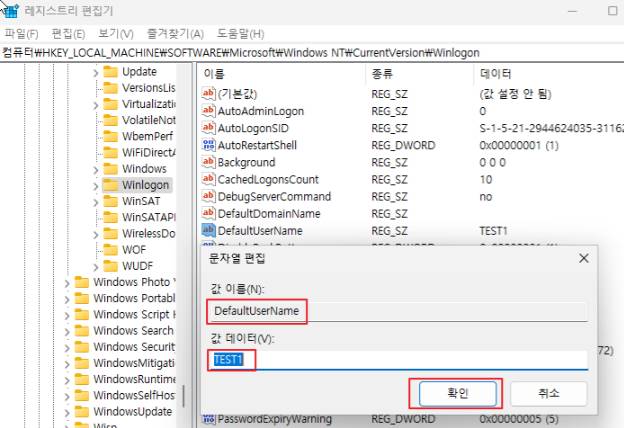Select the Winlogon folder icon
Screen dimensions: 624x428
click(x=111, y=185)
